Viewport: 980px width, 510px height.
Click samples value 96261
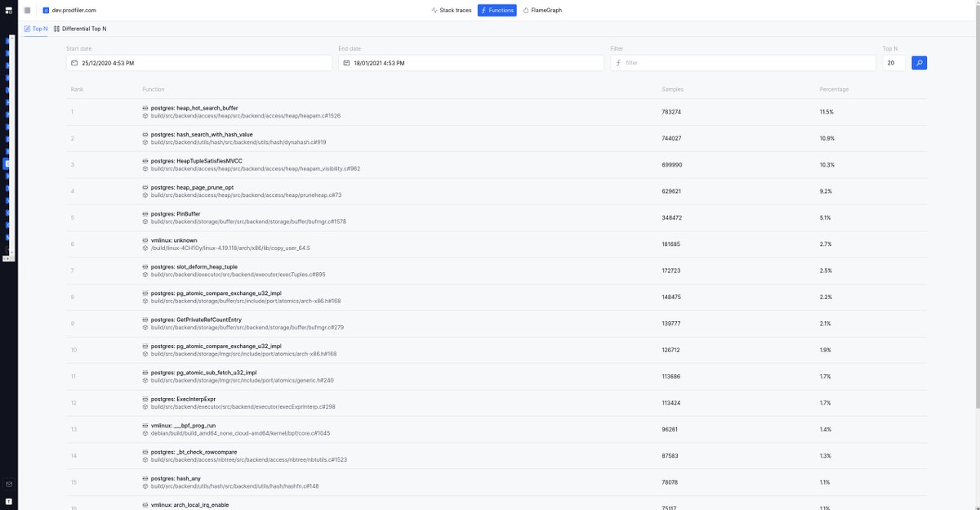coord(670,429)
